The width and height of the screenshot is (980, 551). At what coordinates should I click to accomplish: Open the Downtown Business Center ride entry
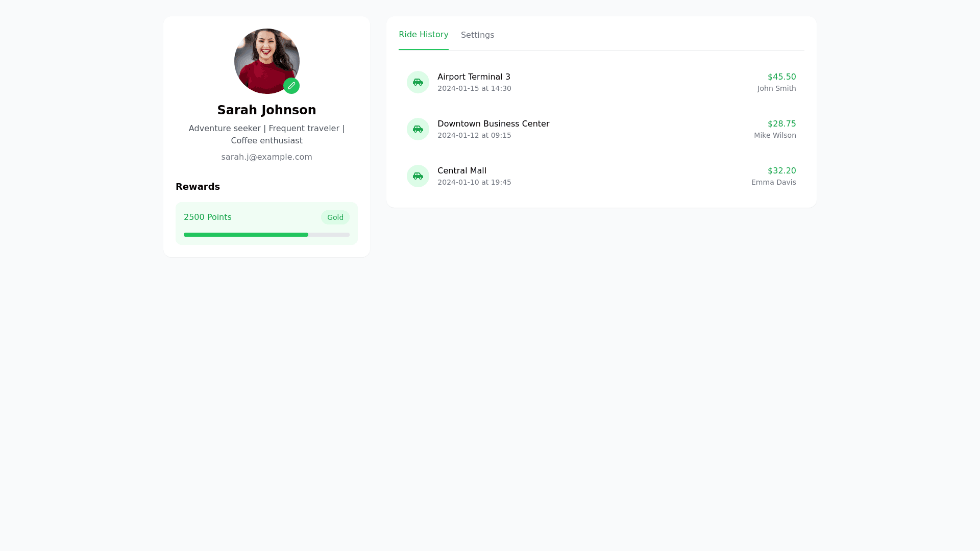(x=493, y=124)
